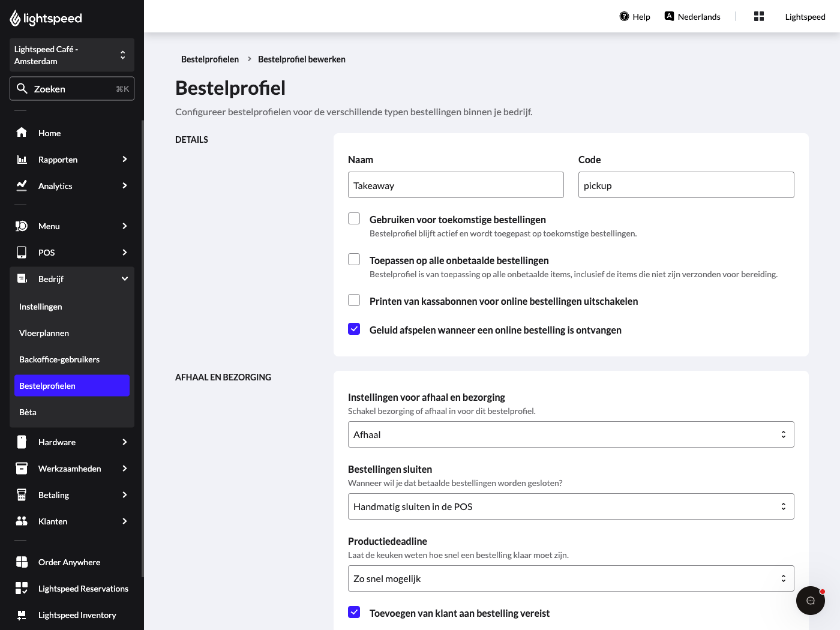Open Bèta submenu item

72,412
